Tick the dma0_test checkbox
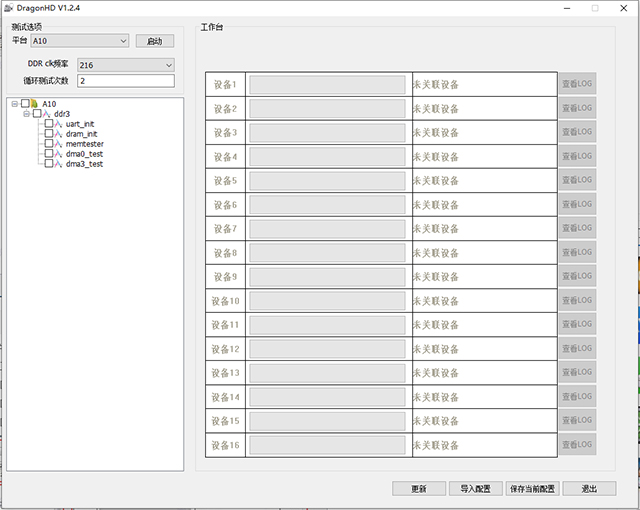640x510 pixels. 49,153
